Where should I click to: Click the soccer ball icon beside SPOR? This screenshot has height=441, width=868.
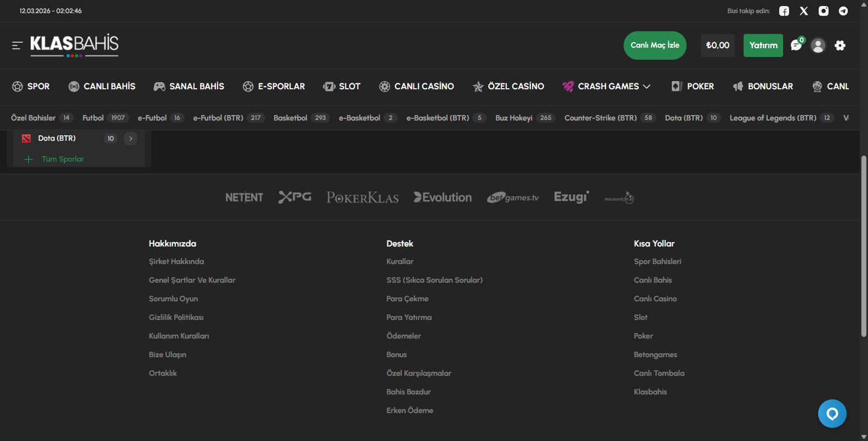click(18, 87)
